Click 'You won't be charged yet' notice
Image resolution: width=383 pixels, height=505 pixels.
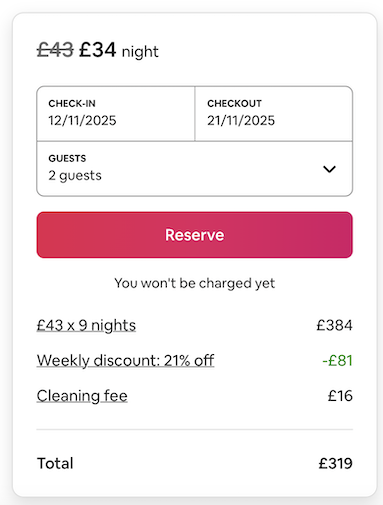tap(195, 283)
